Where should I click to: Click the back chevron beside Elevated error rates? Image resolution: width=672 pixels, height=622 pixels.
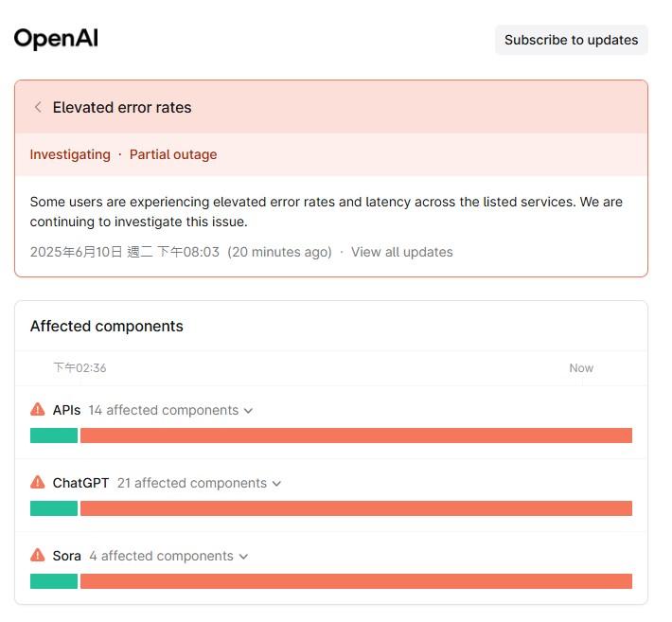38,107
